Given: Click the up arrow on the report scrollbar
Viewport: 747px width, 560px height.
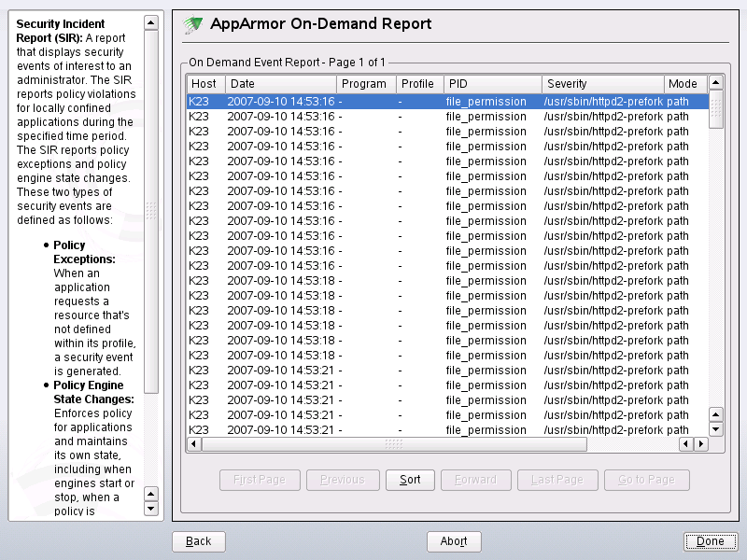Looking at the screenshot, I should pos(716,82).
